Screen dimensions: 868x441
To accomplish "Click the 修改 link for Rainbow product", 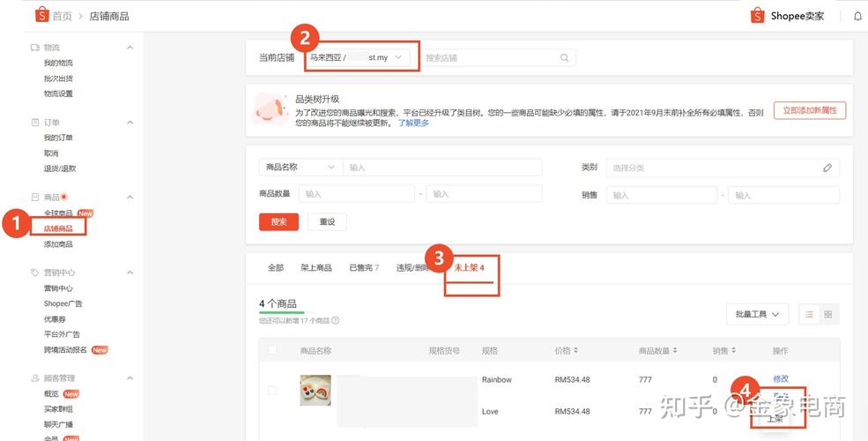I will 781,379.
